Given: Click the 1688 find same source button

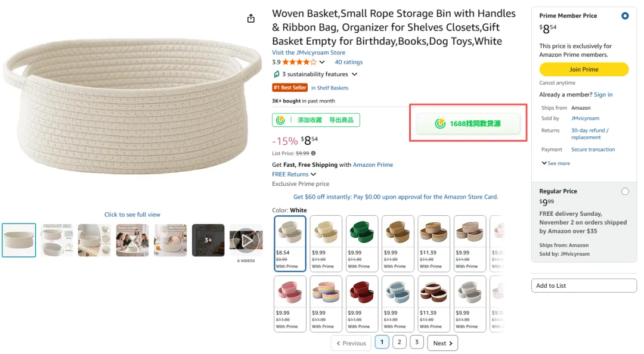Looking at the screenshot, I should click(x=468, y=123).
